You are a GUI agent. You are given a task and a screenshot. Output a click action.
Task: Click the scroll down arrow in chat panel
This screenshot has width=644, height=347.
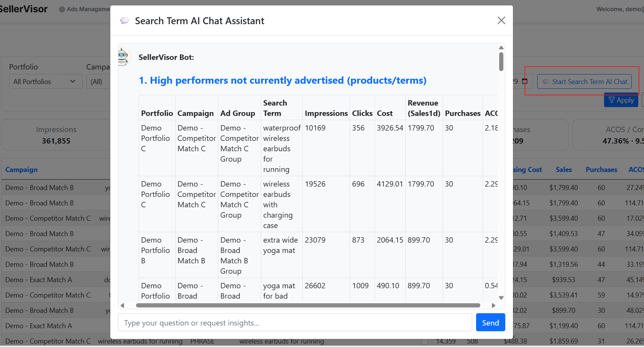(x=501, y=298)
